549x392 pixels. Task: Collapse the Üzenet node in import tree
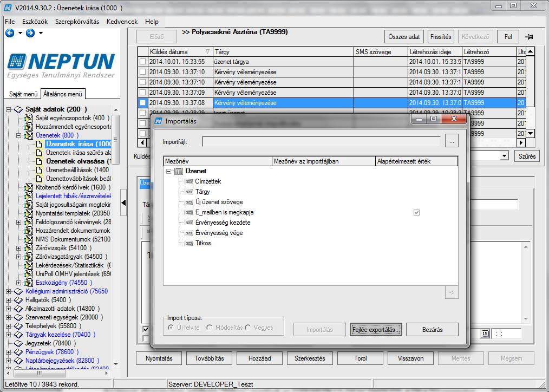(169, 171)
